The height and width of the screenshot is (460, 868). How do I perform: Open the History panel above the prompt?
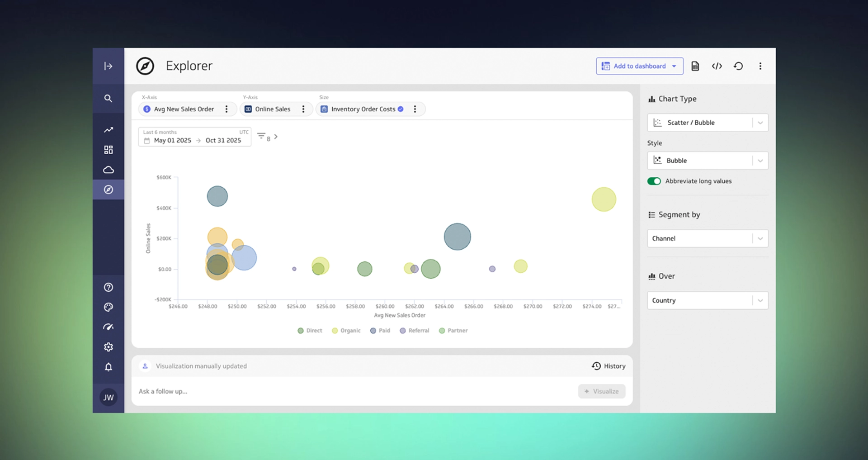609,366
